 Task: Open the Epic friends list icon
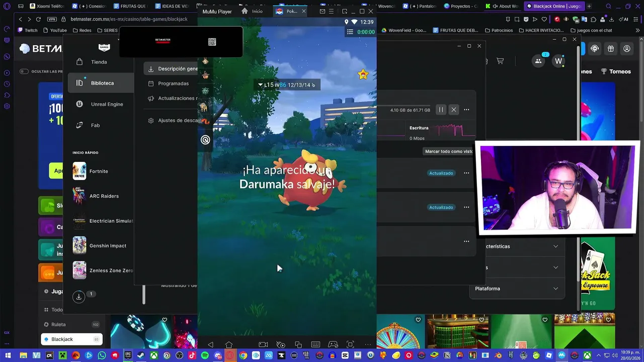click(538, 61)
